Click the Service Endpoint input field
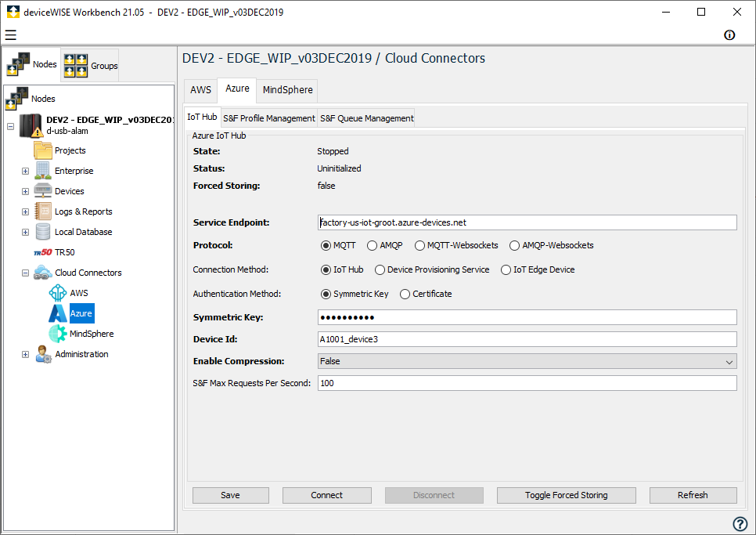 [x=527, y=223]
